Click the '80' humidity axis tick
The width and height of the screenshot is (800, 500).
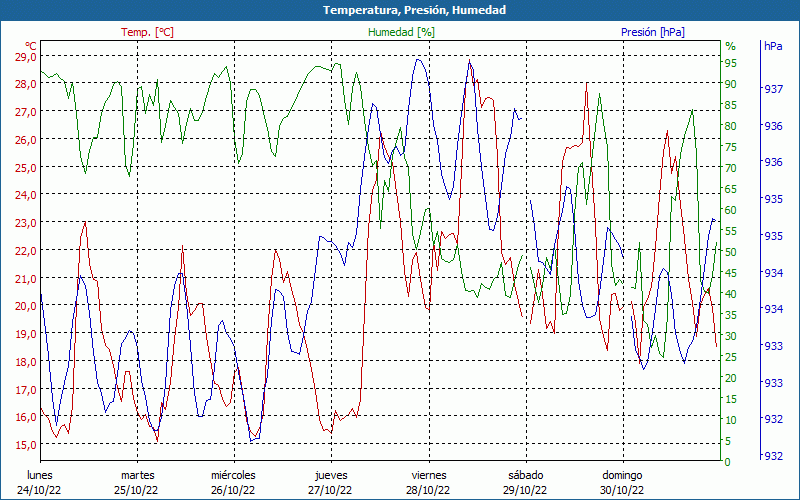point(731,126)
